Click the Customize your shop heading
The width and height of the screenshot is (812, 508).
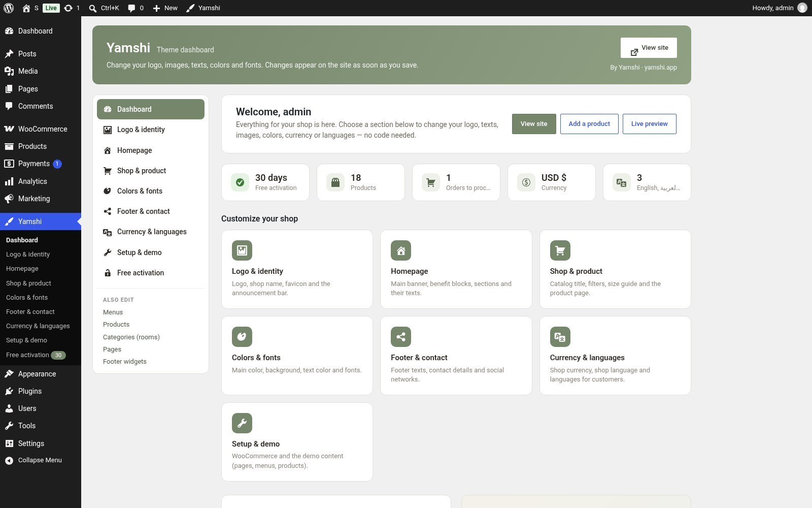click(x=259, y=219)
